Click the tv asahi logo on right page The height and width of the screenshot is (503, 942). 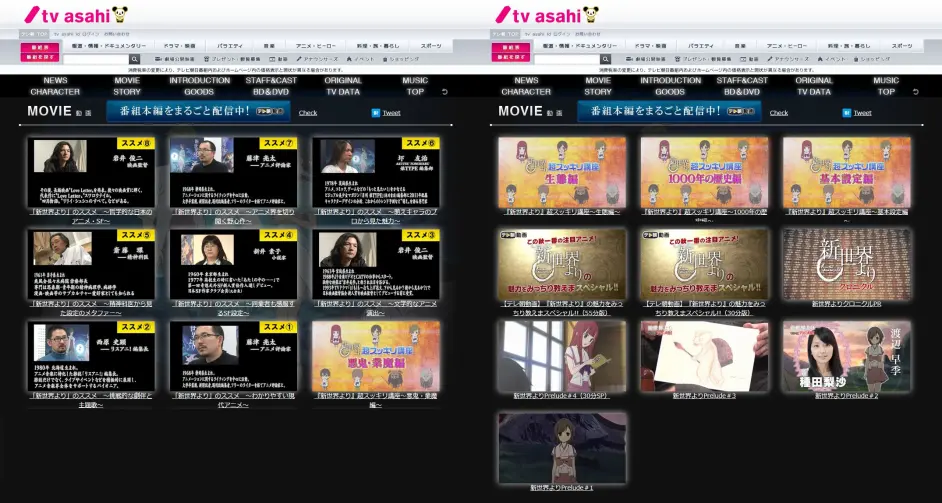click(547, 14)
